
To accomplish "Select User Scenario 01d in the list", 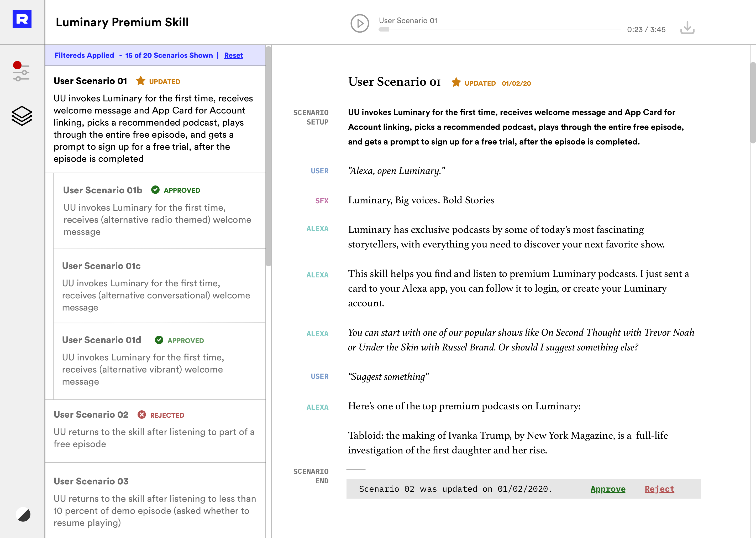I will (160, 361).
